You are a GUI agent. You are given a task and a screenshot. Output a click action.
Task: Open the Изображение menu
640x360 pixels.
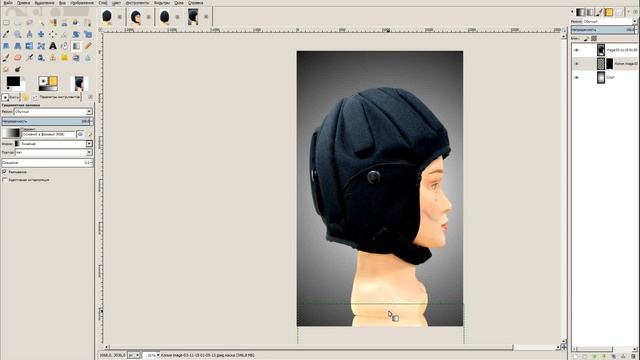[x=82, y=2]
